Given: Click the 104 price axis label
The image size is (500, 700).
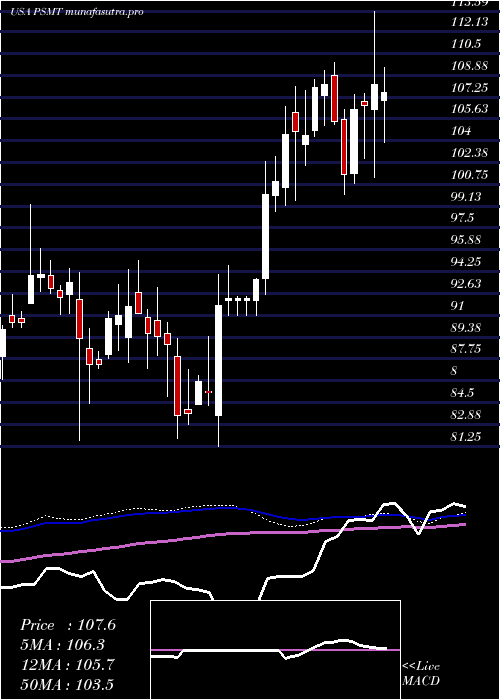Looking at the screenshot, I should pyautogui.click(x=461, y=131).
